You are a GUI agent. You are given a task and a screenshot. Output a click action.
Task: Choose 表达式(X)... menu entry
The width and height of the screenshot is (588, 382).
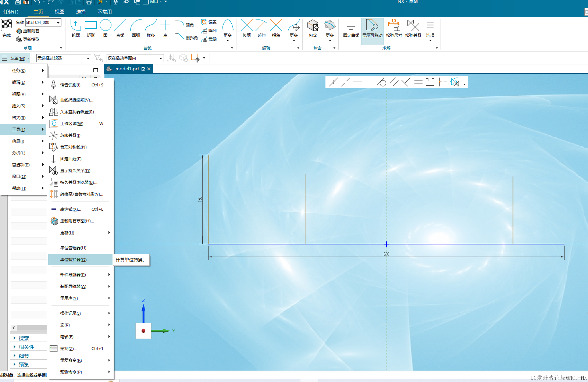coord(80,209)
